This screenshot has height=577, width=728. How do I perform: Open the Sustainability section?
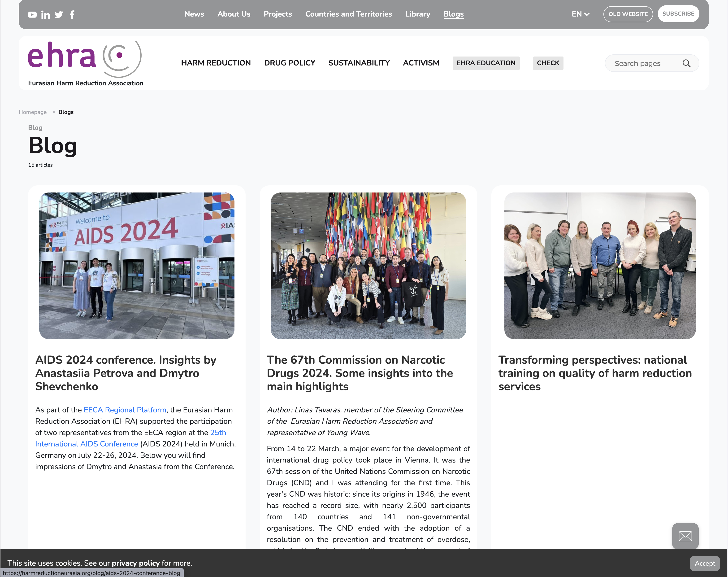[359, 63]
